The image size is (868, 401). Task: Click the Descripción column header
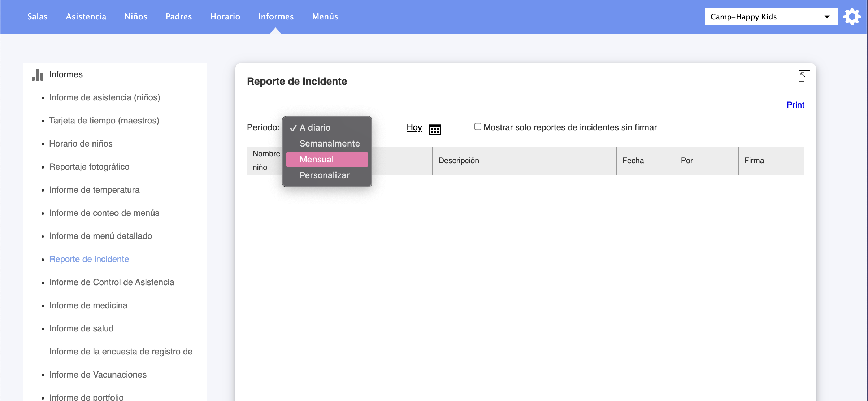pos(459,161)
